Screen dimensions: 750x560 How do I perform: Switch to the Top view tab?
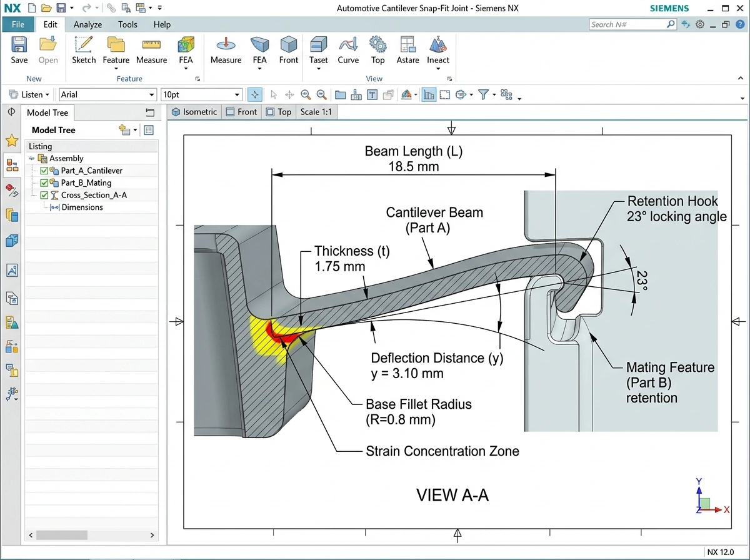278,112
